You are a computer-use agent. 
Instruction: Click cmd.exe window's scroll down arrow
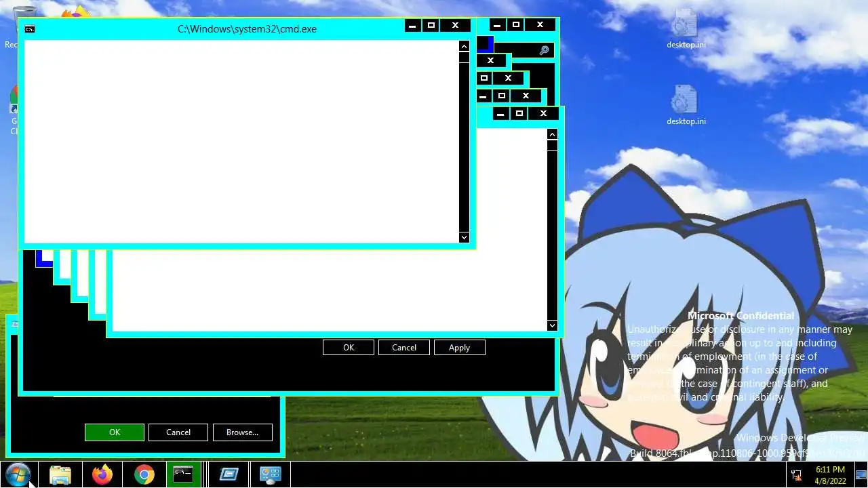coord(464,237)
